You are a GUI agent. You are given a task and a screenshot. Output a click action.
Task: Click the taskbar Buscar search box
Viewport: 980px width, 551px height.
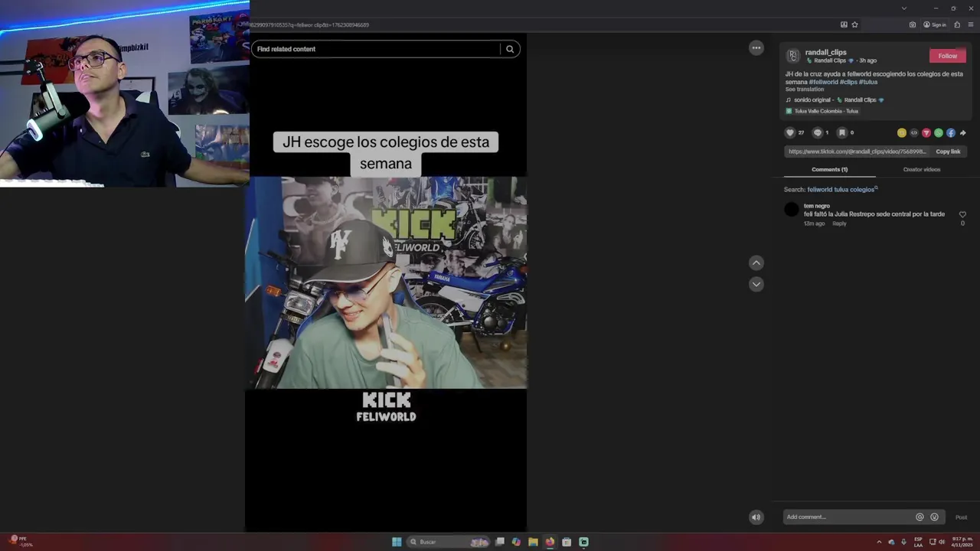point(449,542)
